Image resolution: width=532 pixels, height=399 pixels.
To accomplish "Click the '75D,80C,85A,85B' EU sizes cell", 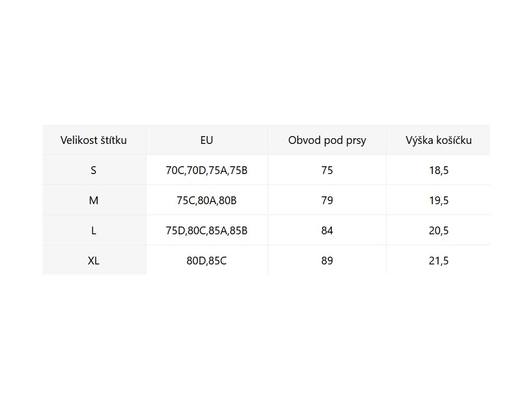I will (x=207, y=231).
